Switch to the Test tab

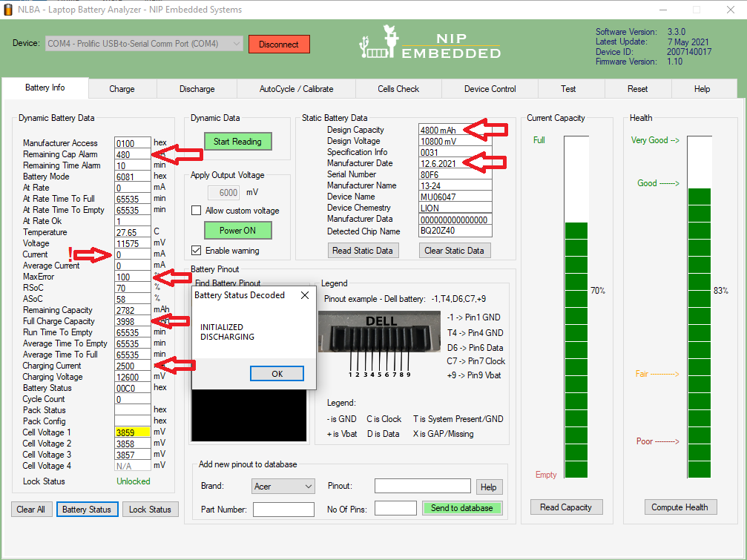(568, 89)
